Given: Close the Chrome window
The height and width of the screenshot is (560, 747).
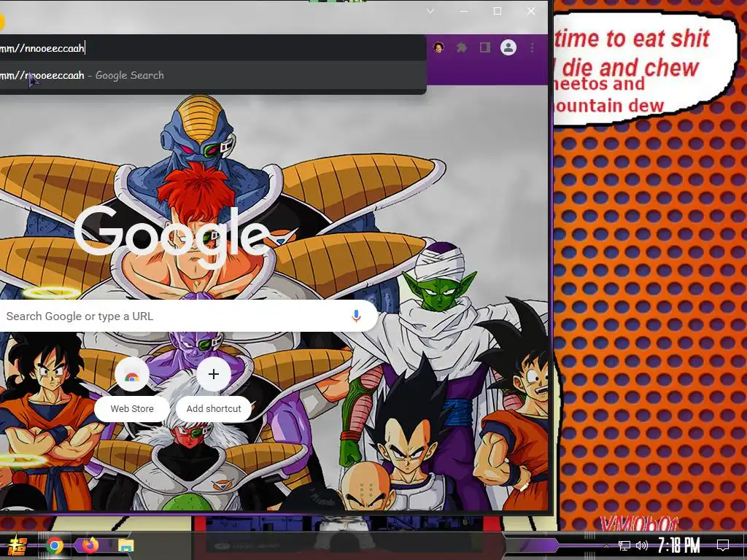Looking at the screenshot, I should [x=531, y=11].
